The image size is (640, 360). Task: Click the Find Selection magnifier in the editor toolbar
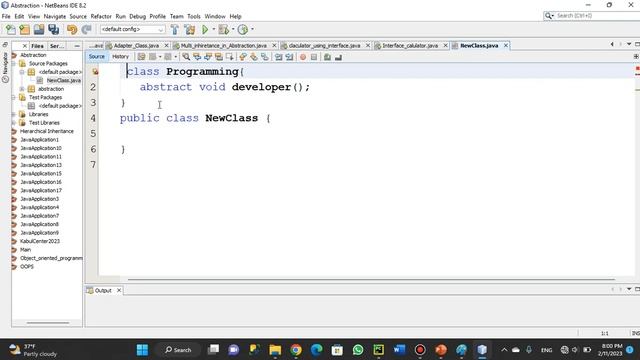coord(186,57)
